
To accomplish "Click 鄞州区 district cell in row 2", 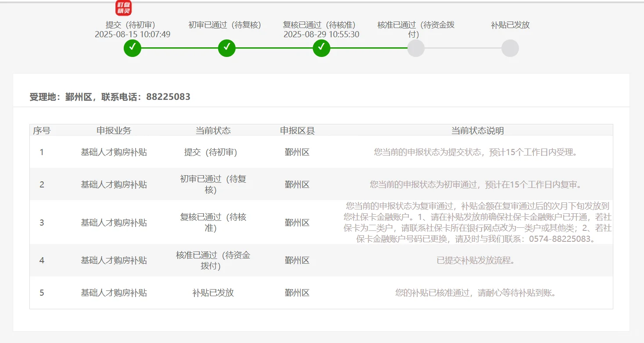I will pyautogui.click(x=297, y=184).
